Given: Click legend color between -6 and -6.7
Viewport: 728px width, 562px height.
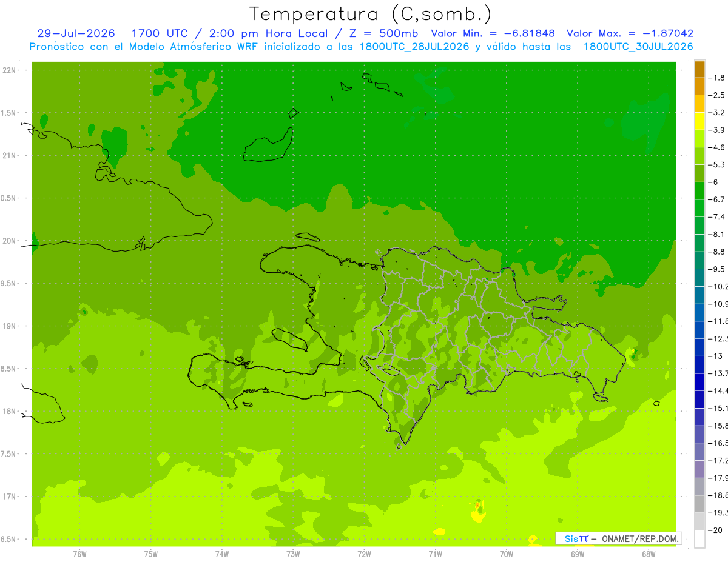Looking at the screenshot, I should 699,191.
